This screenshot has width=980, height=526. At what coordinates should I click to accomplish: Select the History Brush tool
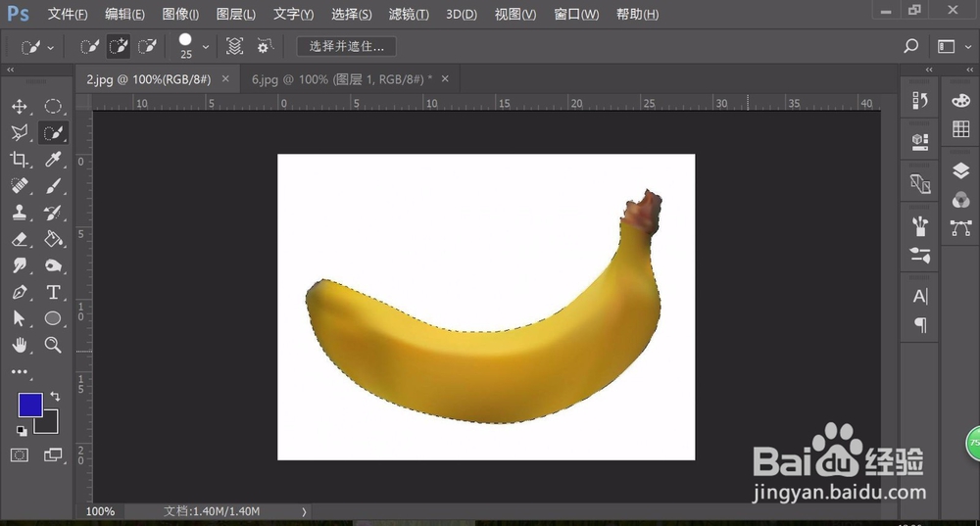tap(53, 213)
